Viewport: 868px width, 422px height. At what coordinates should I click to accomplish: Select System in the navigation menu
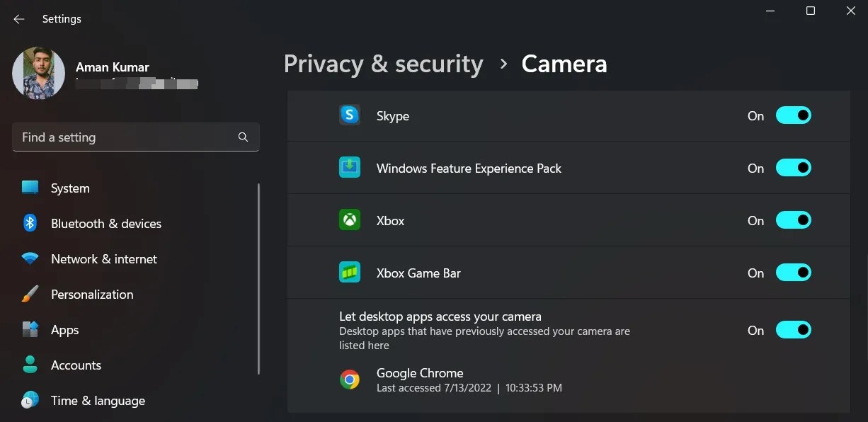[x=69, y=188]
